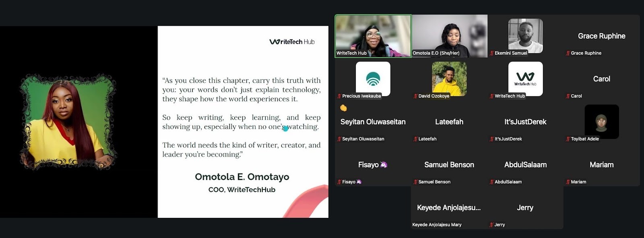644x238 pixels.
Task: Click the muted mic icon beside the small Samuel Benson label
Action: coord(415,182)
